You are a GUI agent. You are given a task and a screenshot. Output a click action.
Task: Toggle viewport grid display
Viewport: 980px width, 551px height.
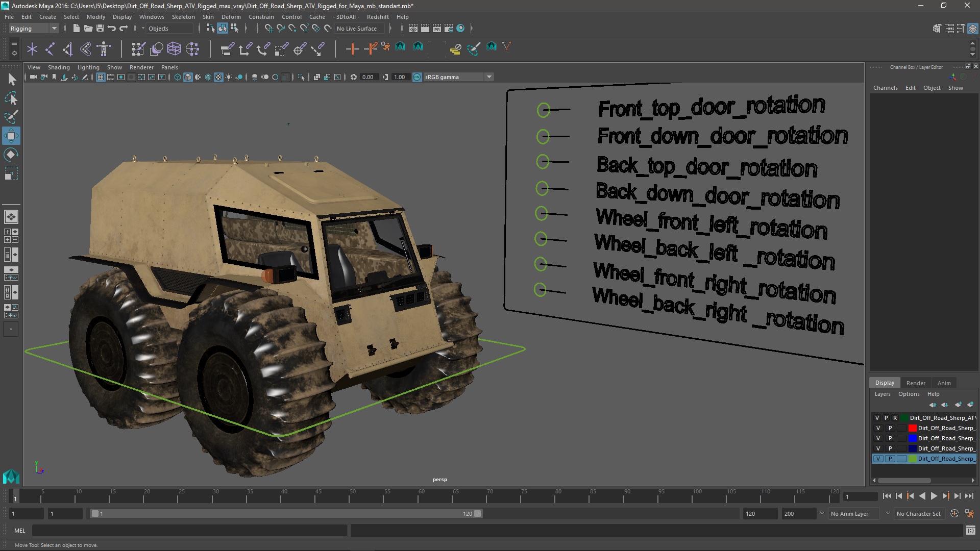pyautogui.click(x=101, y=77)
